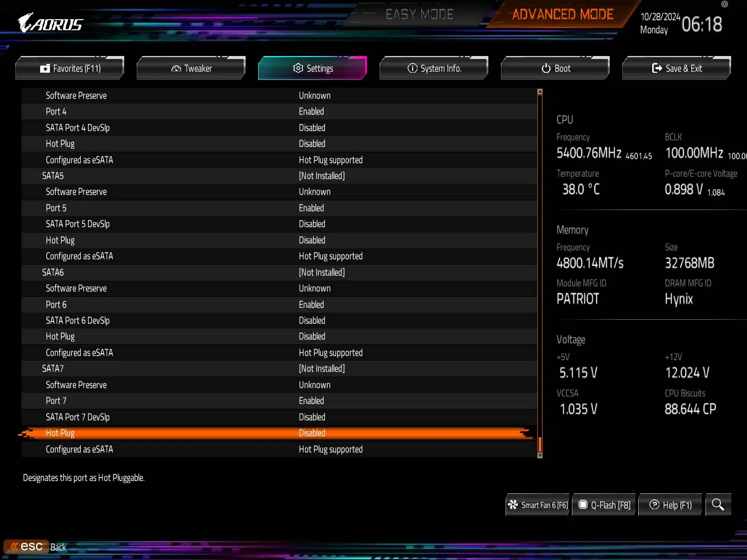The image size is (747, 560).
Task: Select Software Preserve under SATA7
Action: tap(279, 385)
